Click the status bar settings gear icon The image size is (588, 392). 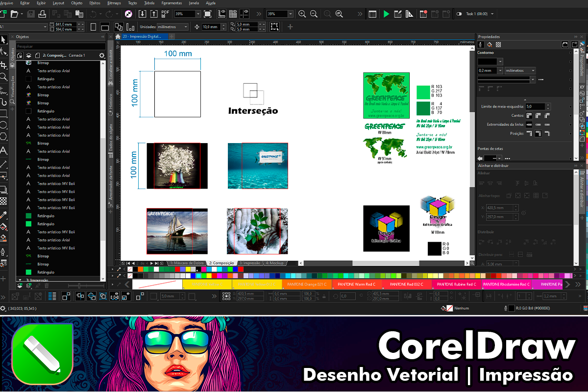pos(3,308)
